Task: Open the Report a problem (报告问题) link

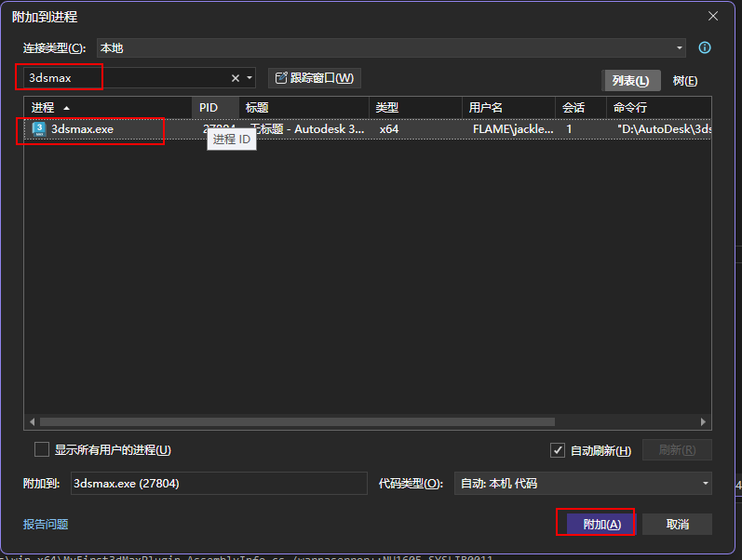Action: click(x=46, y=524)
